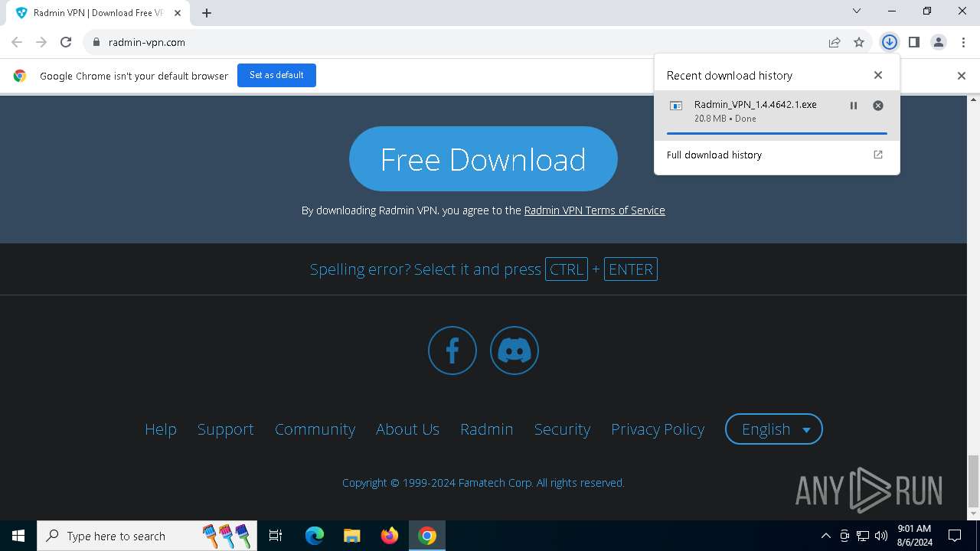Image resolution: width=980 pixels, height=551 pixels.
Task: Click the download progress bar
Action: click(776, 133)
